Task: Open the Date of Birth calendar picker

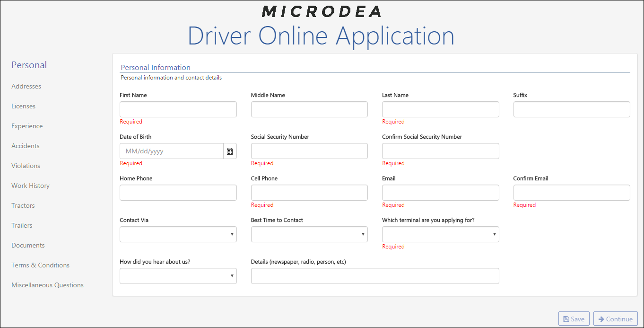Action: 230,151
